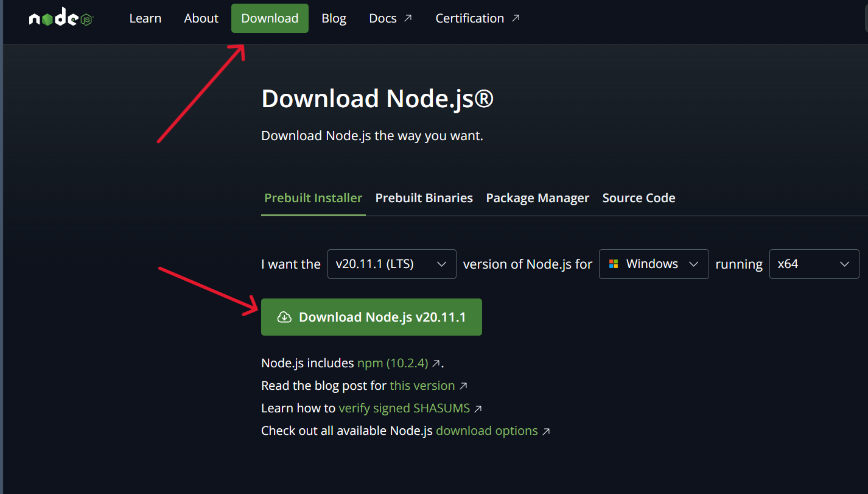Click external arrow icon after download options

tap(546, 431)
